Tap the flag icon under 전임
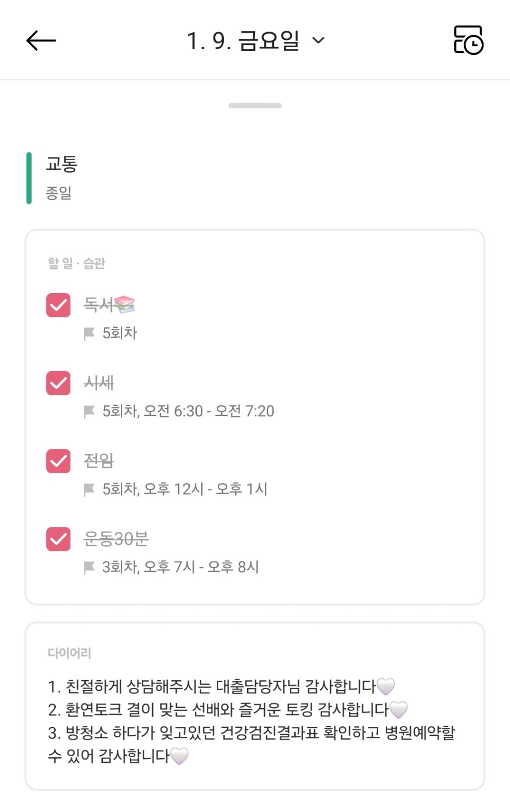510x812 pixels. click(x=89, y=489)
